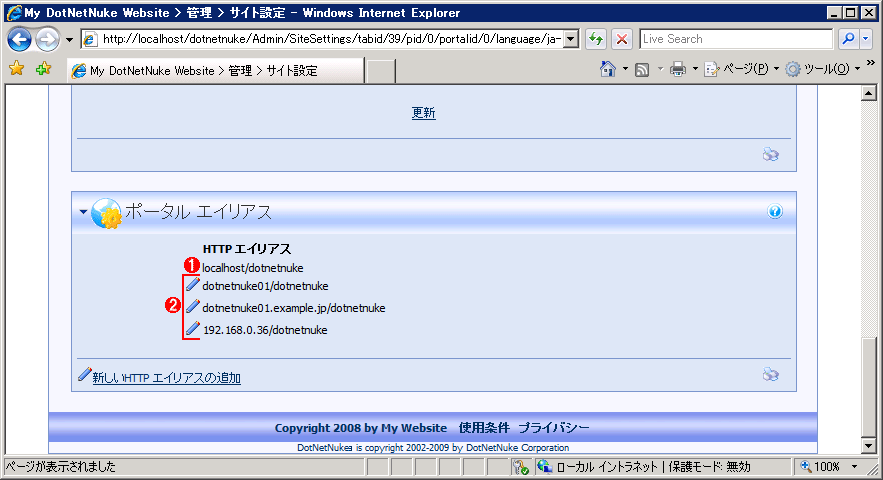Viewport: 883px width, 480px height.
Task: Click the Home page icon
Action: point(608,69)
